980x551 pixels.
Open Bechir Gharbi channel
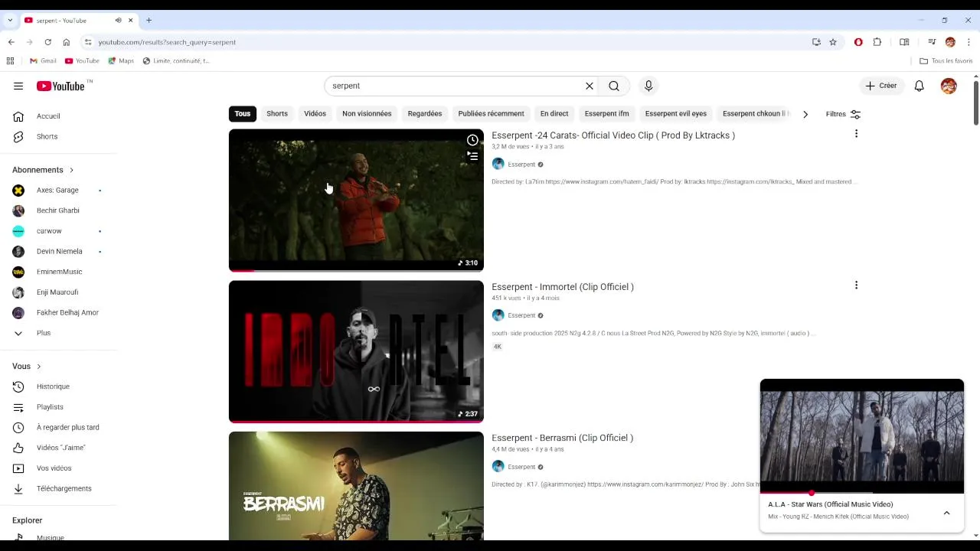click(59, 210)
